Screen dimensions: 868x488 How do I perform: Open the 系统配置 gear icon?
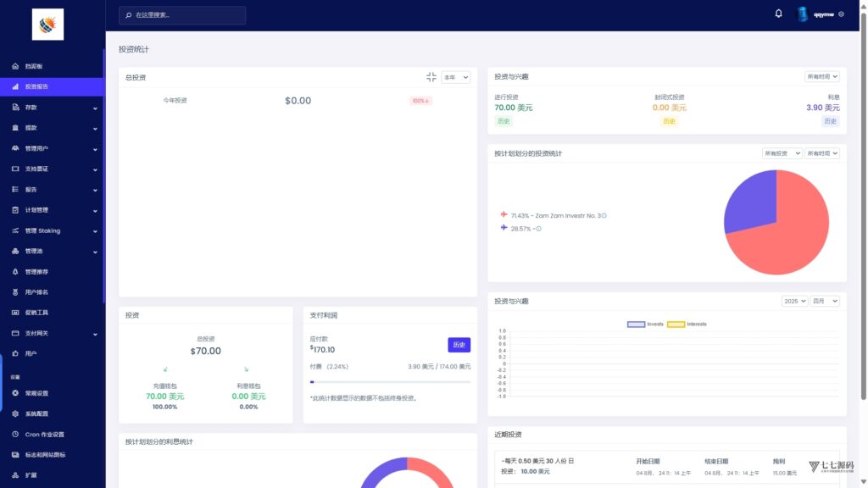pyautogui.click(x=15, y=413)
